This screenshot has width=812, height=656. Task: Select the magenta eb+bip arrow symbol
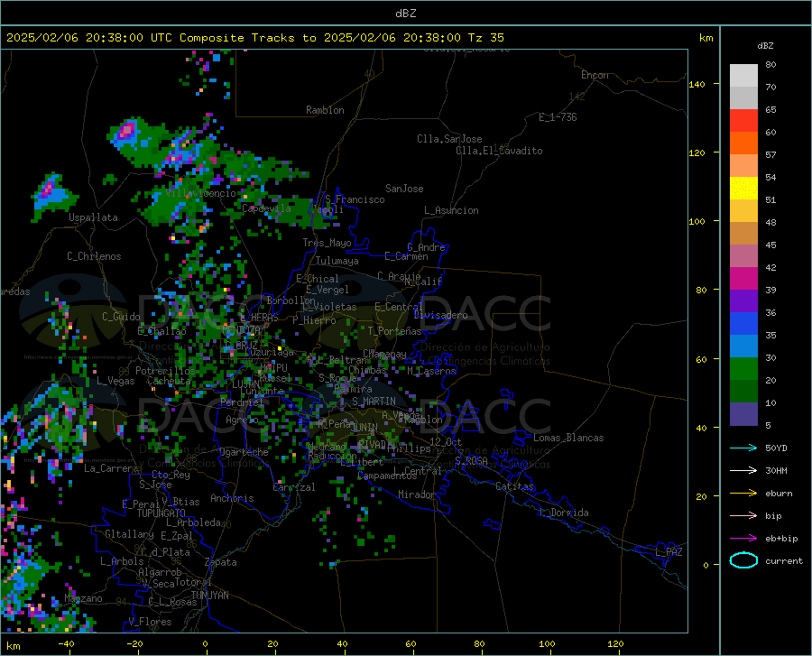(743, 539)
